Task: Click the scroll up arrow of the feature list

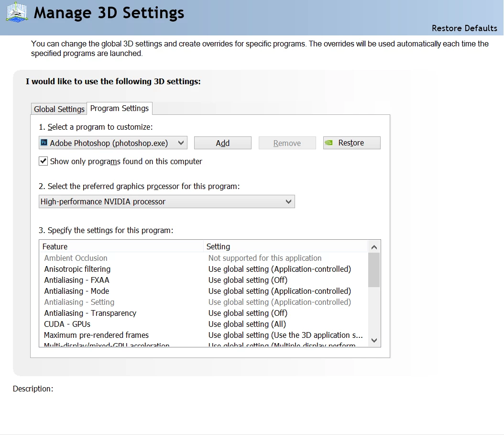Action: pos(374,247)
